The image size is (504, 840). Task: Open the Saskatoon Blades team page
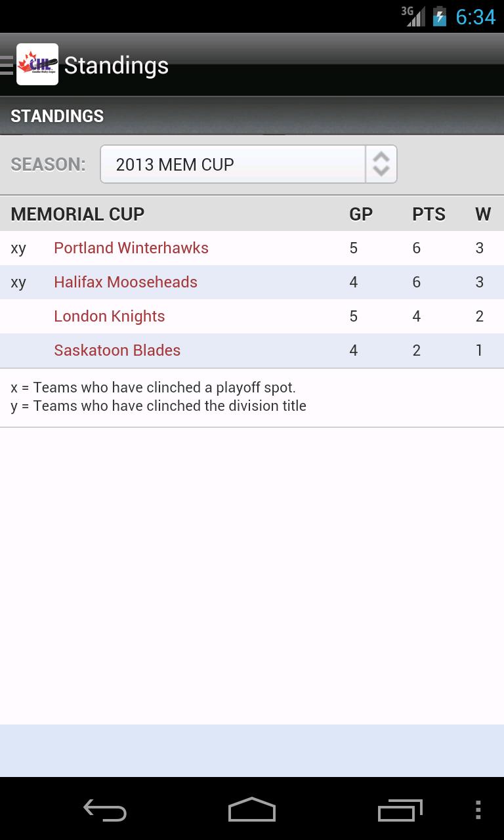point(117,350)
